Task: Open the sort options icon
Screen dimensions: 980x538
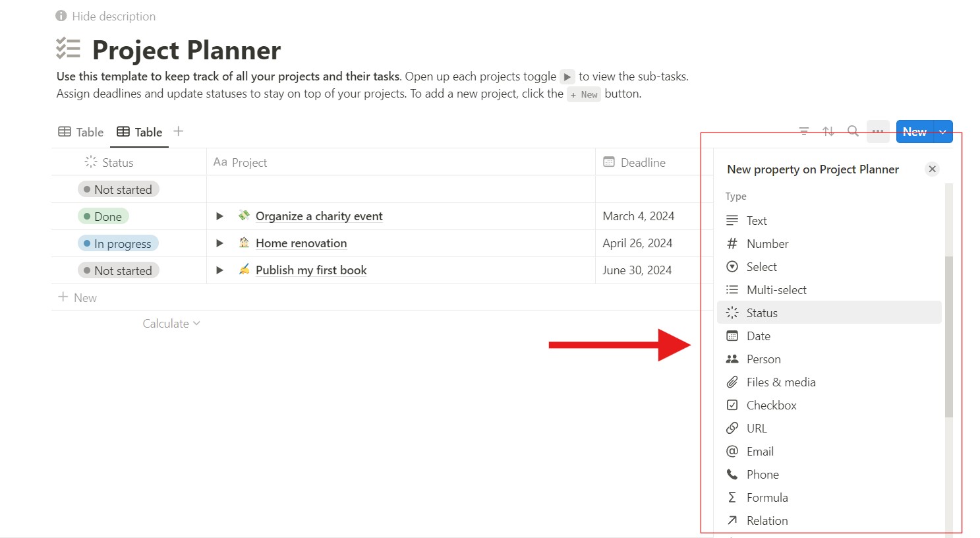Action: [x=828, y=131]
